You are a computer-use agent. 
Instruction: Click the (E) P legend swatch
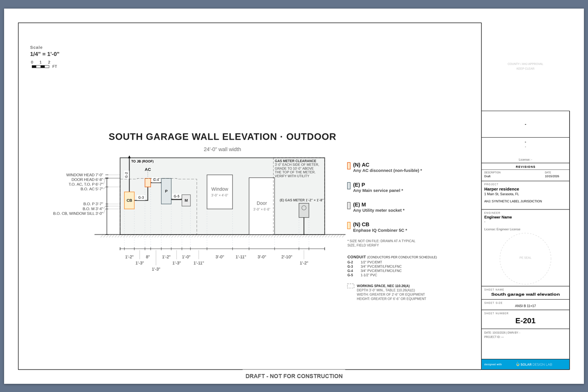click(x=349, y=186)
